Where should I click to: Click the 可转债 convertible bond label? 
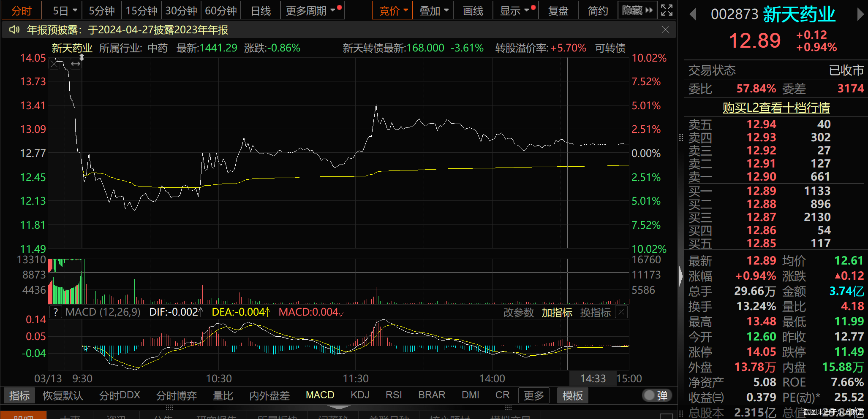[x=610, y=48]
